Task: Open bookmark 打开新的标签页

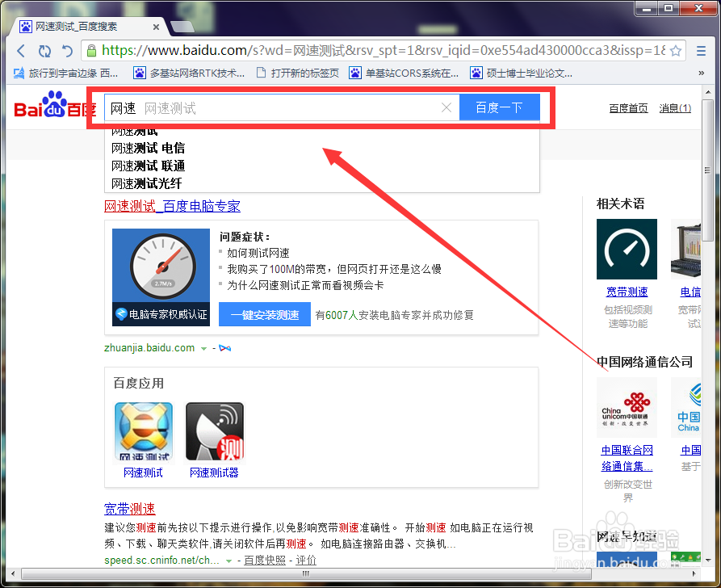Action: 297,73
